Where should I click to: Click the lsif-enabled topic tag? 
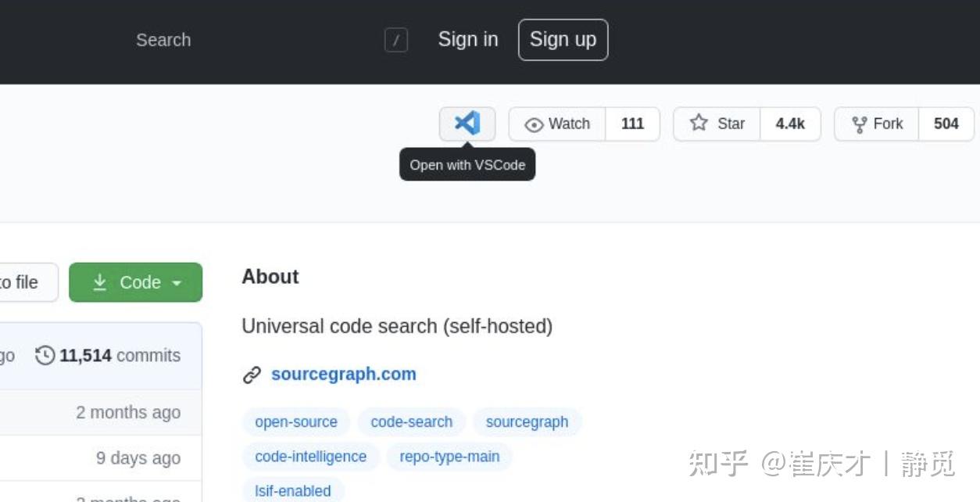(x=292, y=491)
